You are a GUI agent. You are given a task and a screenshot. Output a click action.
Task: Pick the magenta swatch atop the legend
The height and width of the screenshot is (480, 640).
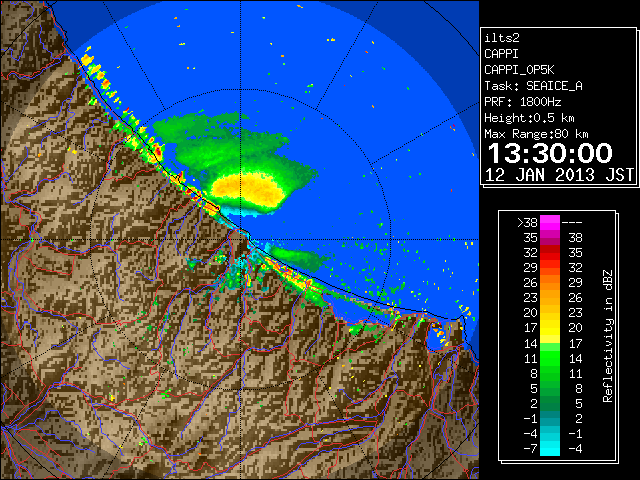(550, 223)
